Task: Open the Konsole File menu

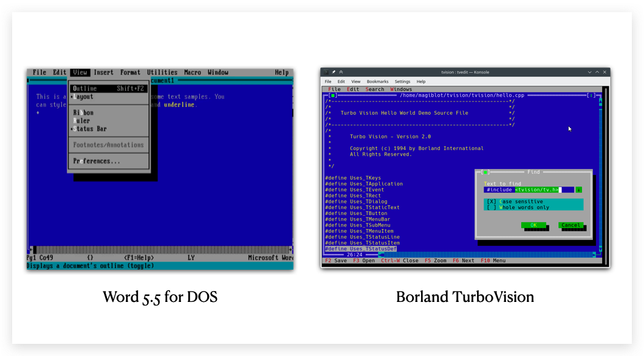Action: [x=328, y=81]
